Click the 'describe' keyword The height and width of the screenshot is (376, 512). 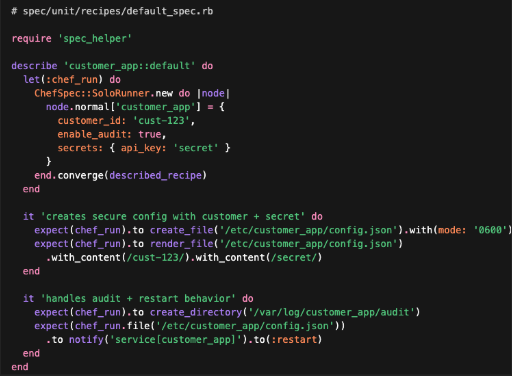34,66
